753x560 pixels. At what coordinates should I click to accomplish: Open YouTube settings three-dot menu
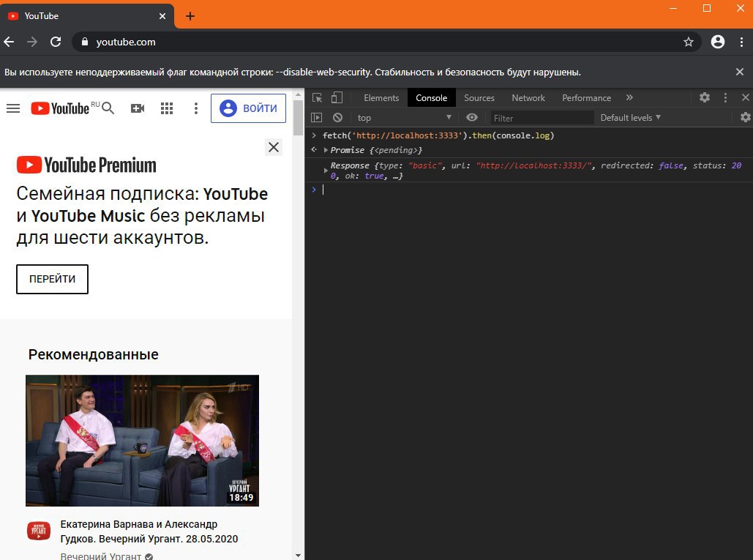click(x=195, y=108)
